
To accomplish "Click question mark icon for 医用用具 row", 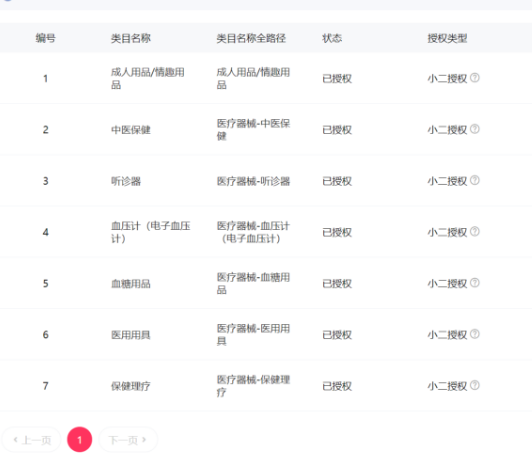I will click(x=475, y=334).
